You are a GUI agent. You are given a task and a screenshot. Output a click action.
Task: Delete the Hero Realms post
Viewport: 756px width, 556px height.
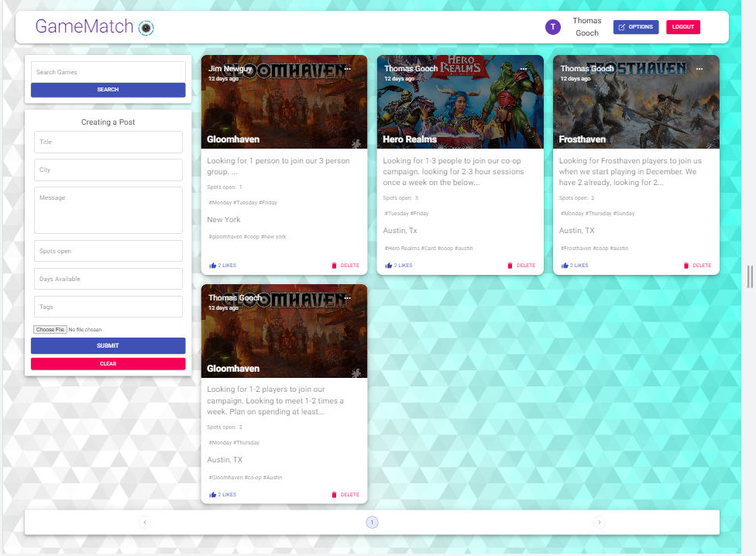[x=521, y=266]
